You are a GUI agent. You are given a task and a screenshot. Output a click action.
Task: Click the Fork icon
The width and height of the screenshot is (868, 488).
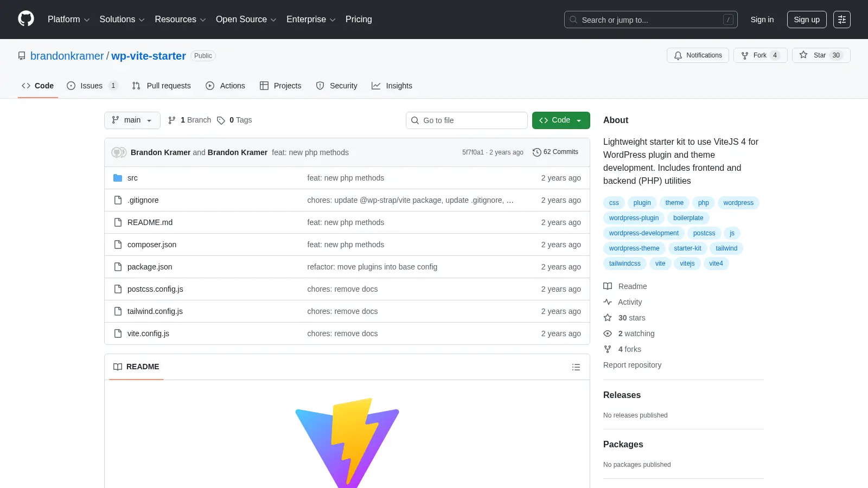(x=745, y=55)
